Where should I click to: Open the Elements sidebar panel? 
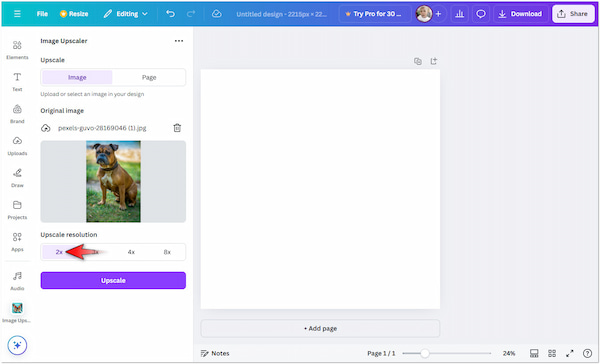click(x=17, y=50)
